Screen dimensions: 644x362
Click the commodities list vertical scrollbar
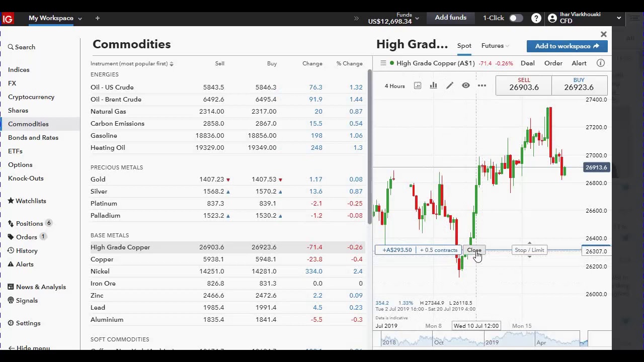pyautogui.click(x=370, y=146)
